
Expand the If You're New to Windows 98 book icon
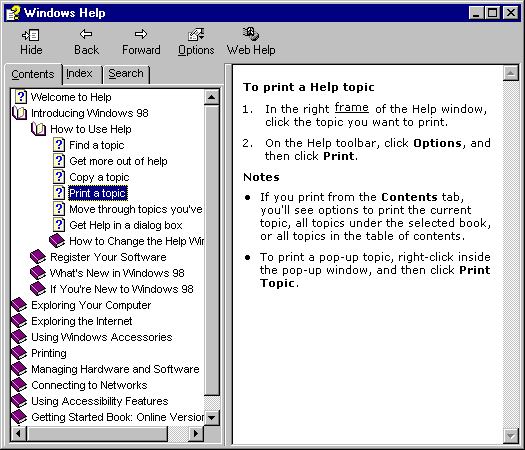(38, 289)
